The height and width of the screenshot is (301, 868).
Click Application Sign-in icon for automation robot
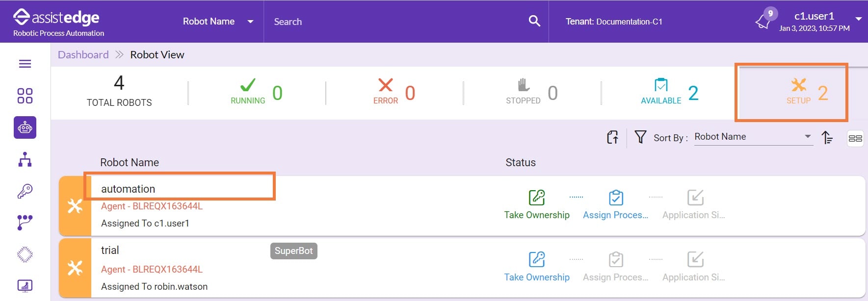(x=695, y=197)
